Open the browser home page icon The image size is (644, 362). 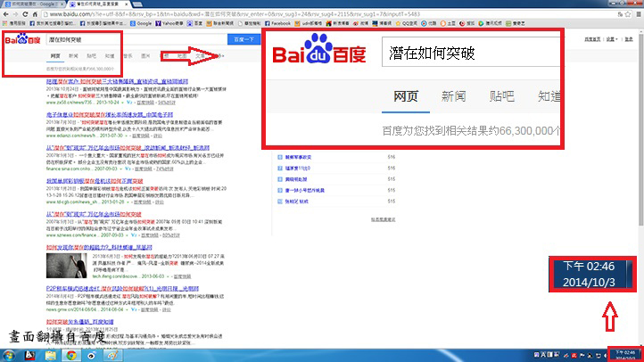35,14
